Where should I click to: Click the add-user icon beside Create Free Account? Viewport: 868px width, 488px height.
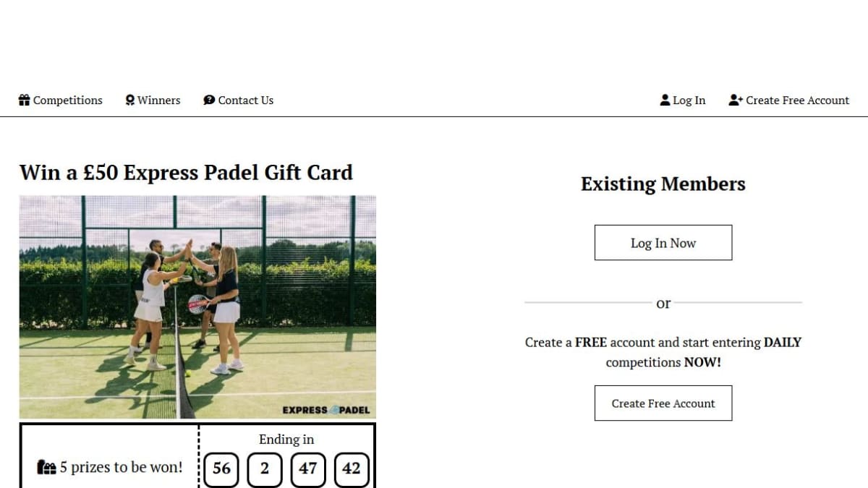(736, 100)
